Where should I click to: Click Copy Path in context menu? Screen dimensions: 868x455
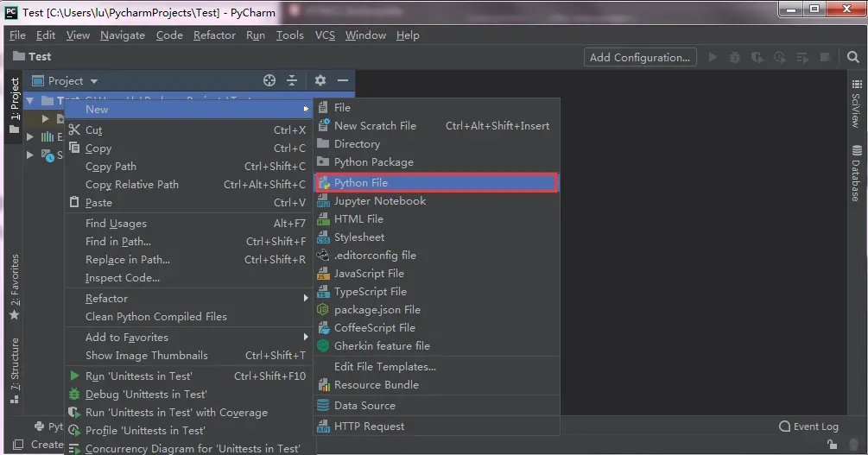pos(188,167)
